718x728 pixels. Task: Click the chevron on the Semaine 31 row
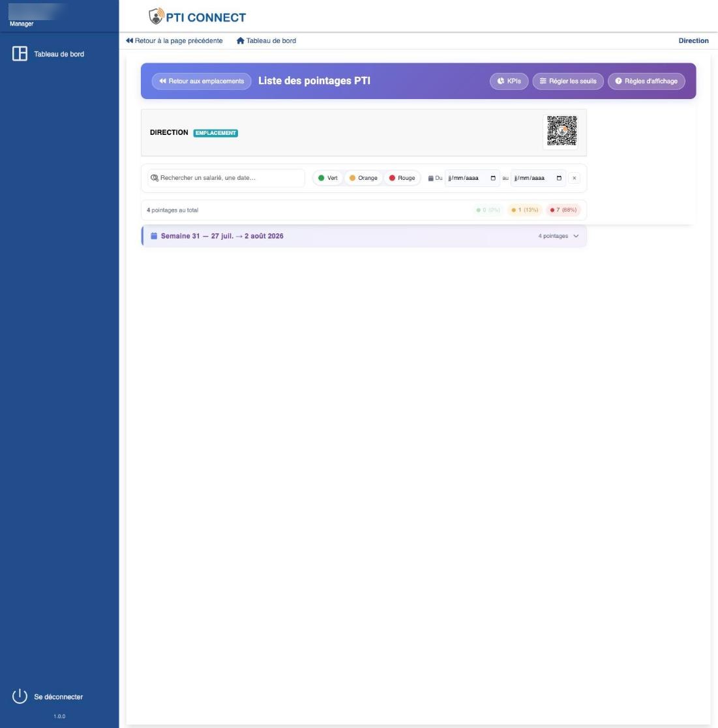click(x=576, y=236)
